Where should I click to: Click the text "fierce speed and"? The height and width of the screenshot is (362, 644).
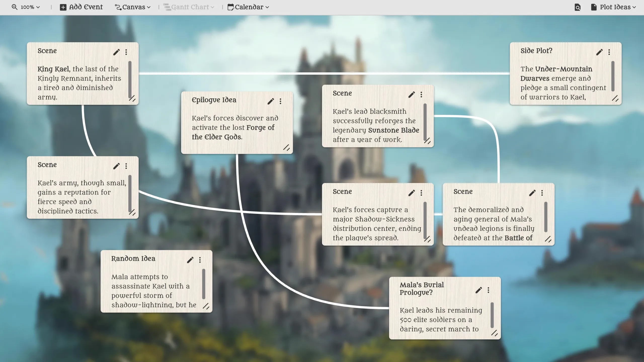[65, 202]
